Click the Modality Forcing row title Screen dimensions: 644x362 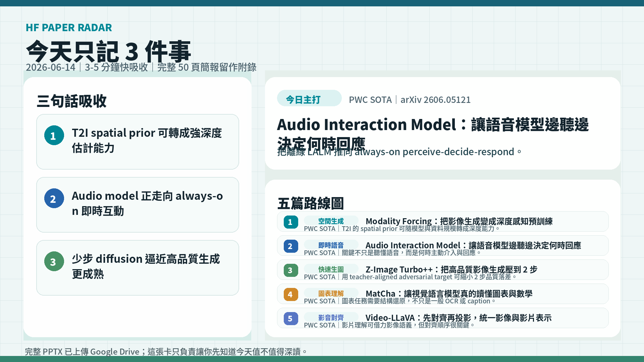pyautogui.click(x=459, y=221)
